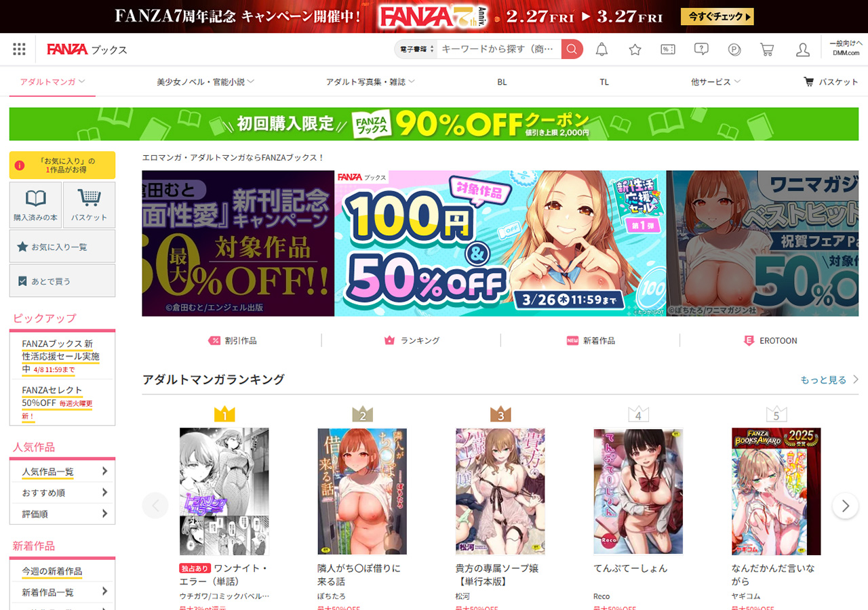Open the points P icon
The image size is (868, 610).
(x=734, y=49)
